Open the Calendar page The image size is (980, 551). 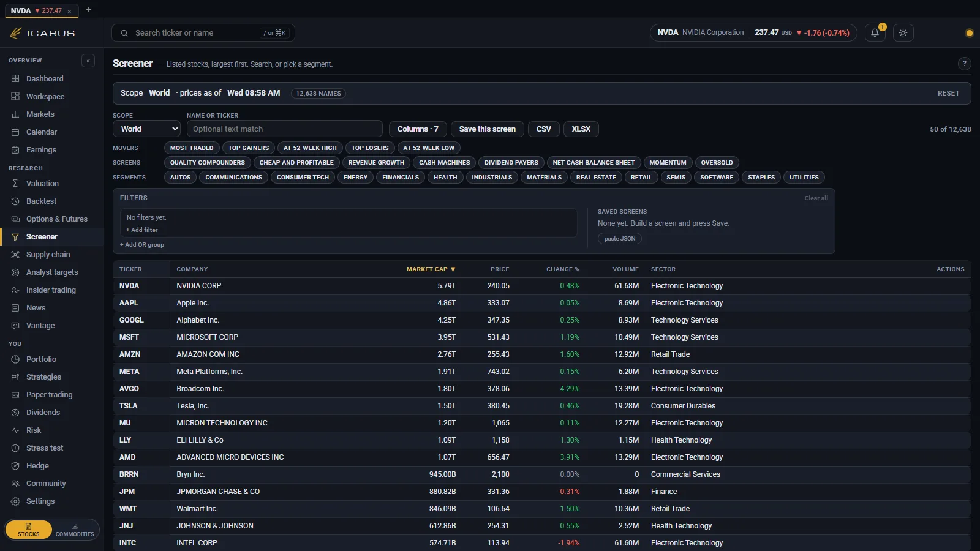coord(41,132)
